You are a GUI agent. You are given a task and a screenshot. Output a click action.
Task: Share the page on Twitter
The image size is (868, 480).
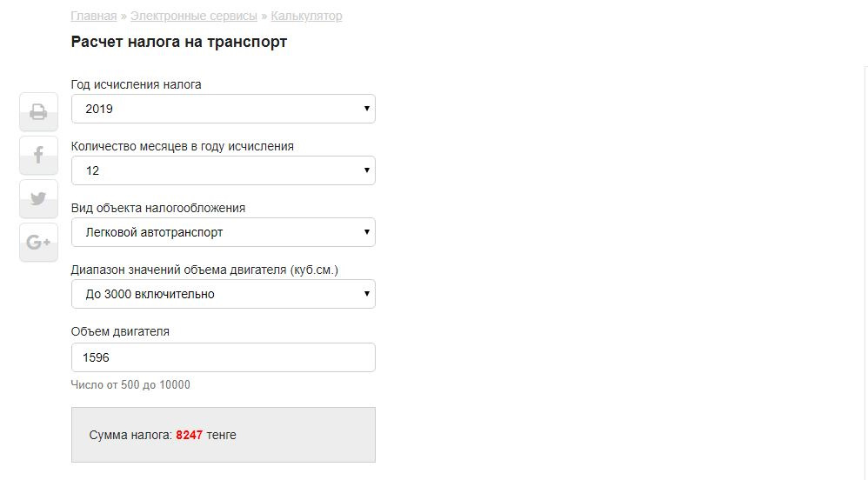(x=38, y=199)
